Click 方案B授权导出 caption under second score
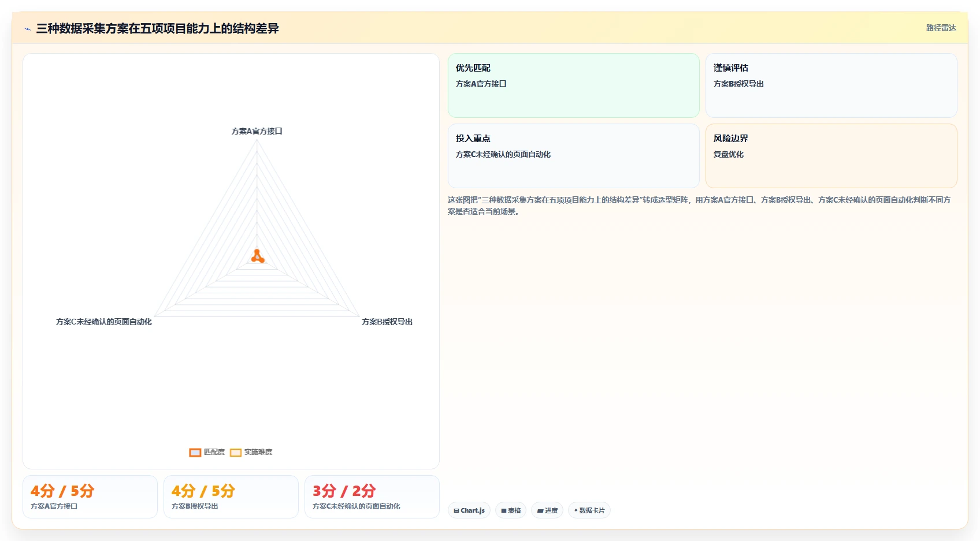The height and width of the screenshot is (541, 980). click(195, 506)
